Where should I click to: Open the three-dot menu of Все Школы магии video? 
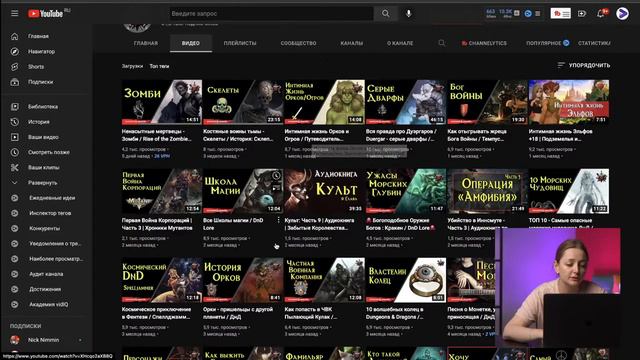[x=278, y=220]
